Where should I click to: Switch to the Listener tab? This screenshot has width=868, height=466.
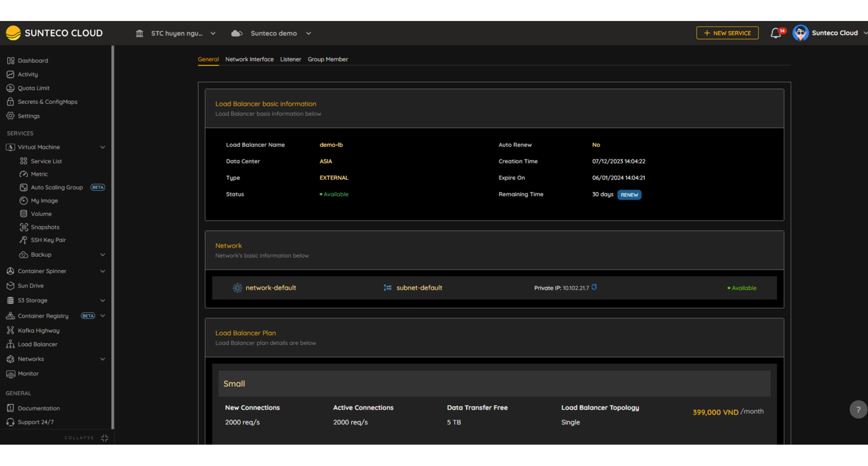click(x=290, y=59)
